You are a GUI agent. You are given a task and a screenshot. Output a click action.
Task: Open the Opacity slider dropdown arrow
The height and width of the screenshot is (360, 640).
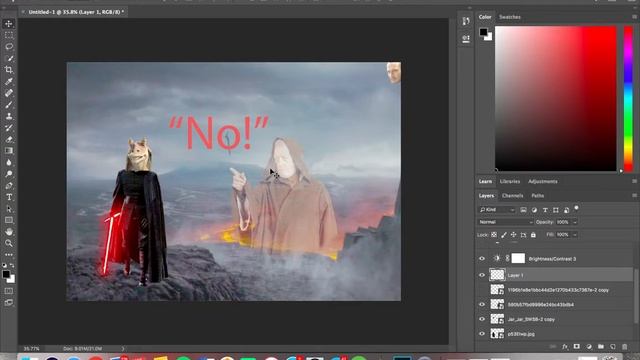[x=575, y=222]
